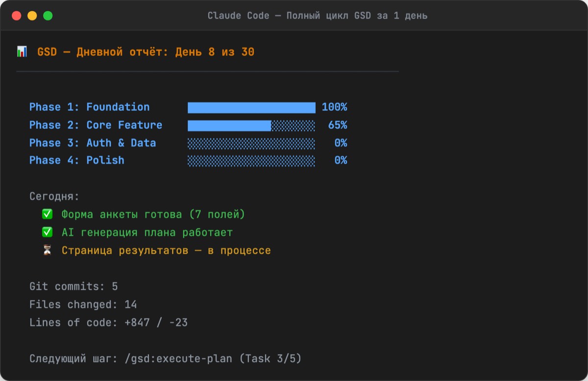Click the Phase 2 Core Feature progress bar
Screen dimensions: 588x381
pos(251,126)
